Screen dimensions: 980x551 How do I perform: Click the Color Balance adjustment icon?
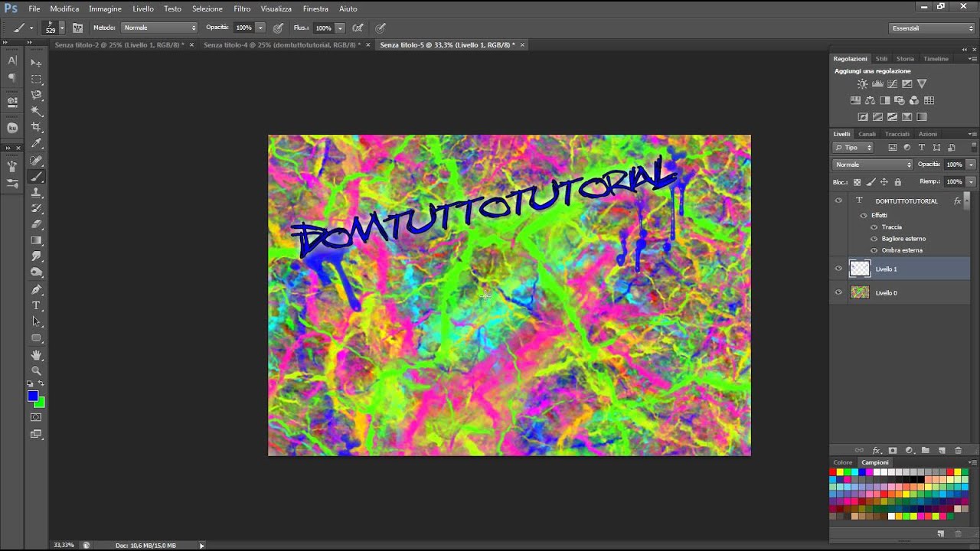(871, 100)
